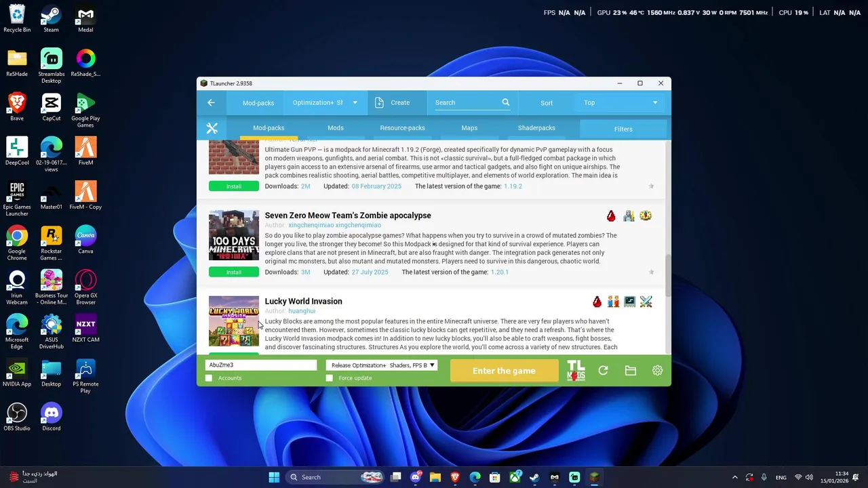The image size is (868, 488).
Task: Switch to the Mods tab
Action: (336, 128)
